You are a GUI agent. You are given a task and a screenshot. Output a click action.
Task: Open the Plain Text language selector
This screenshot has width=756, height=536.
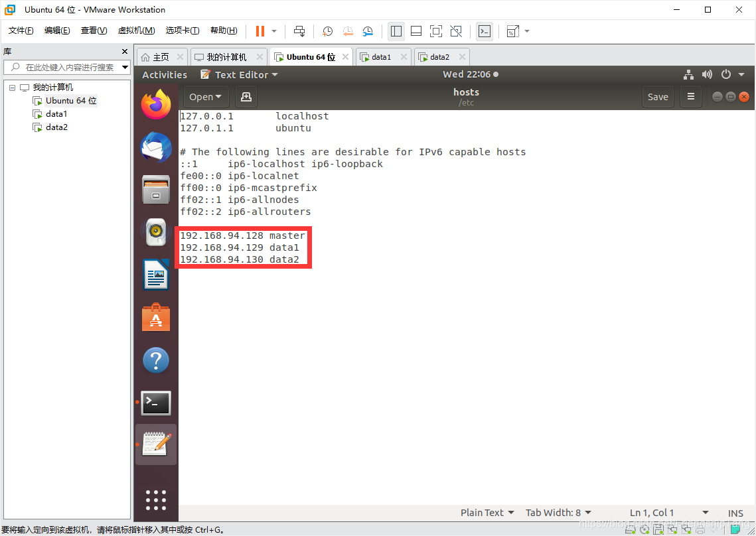(x=487, y=513)
